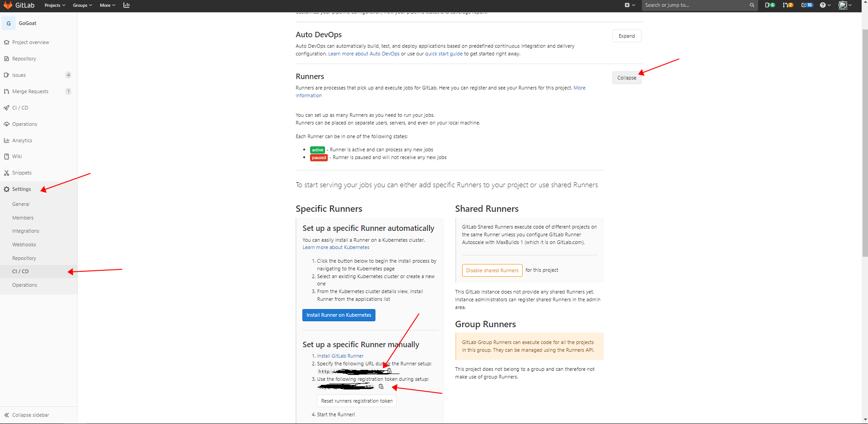The width and height of the screenshot is (868, 424).
Task: Open the Projects dropdown in top bar
Action: point(55,5)
